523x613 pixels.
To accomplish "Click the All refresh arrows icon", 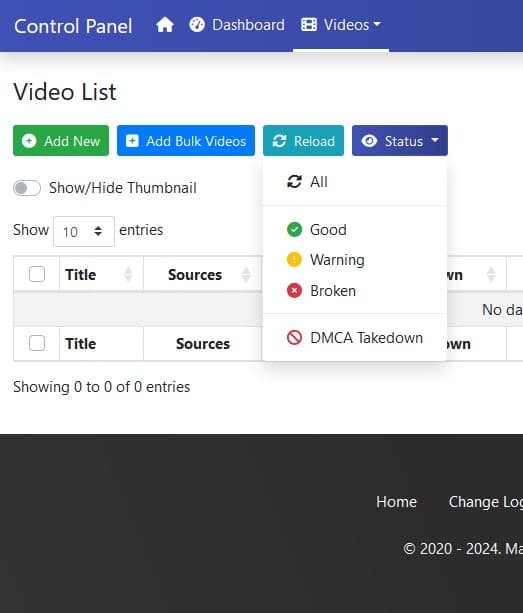I will (294, 181).
